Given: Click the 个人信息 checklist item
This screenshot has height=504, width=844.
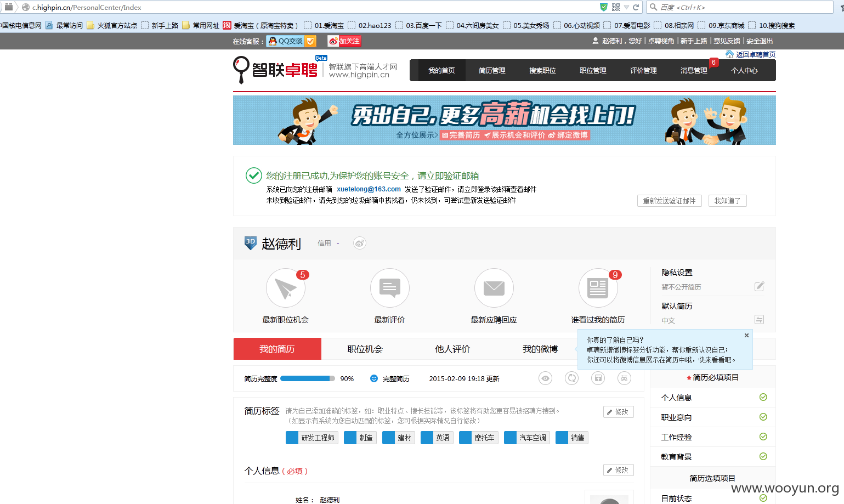Looking at the screenshot, I should (713, 398).
